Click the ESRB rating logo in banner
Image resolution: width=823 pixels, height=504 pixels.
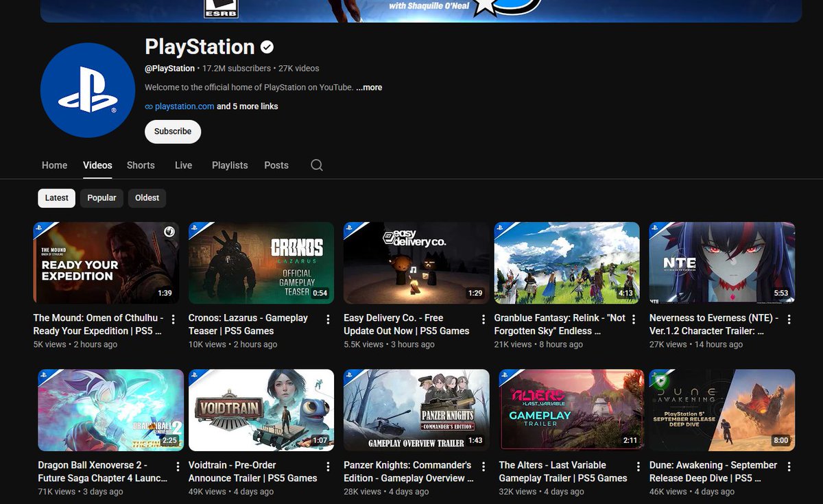pos(220,8)
